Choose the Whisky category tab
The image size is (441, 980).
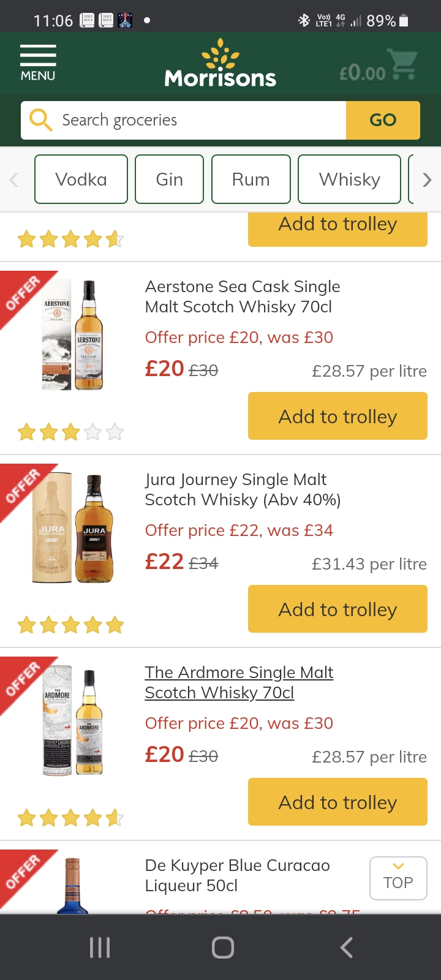[x=349, y=179]
